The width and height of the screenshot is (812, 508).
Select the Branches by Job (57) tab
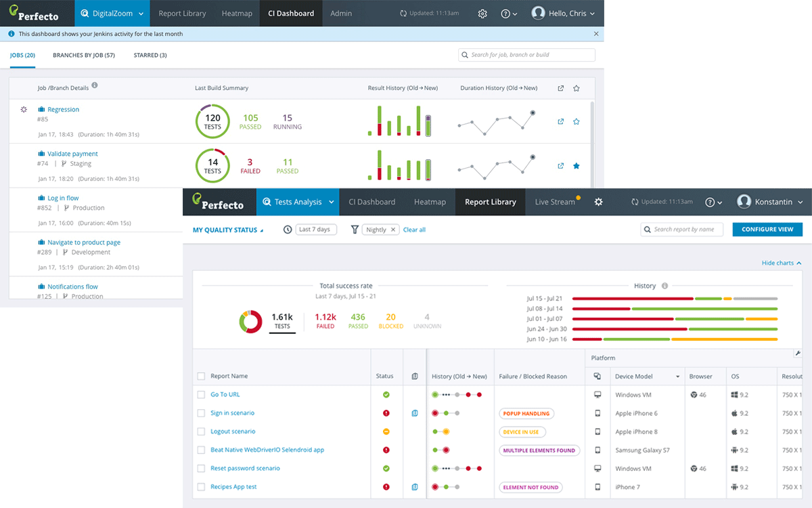(84, 56)
